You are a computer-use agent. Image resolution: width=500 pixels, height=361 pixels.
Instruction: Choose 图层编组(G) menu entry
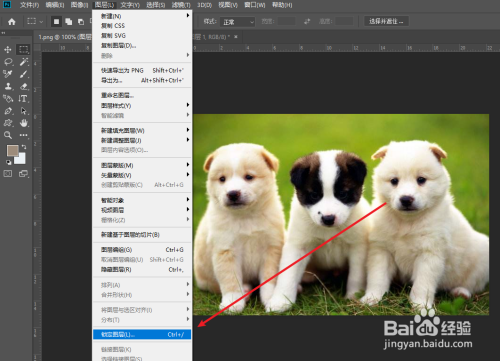(x=142, y=250)
